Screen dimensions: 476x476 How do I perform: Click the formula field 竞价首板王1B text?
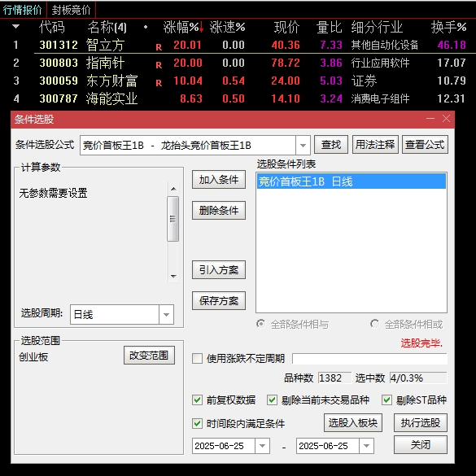[x=167, y=146]
